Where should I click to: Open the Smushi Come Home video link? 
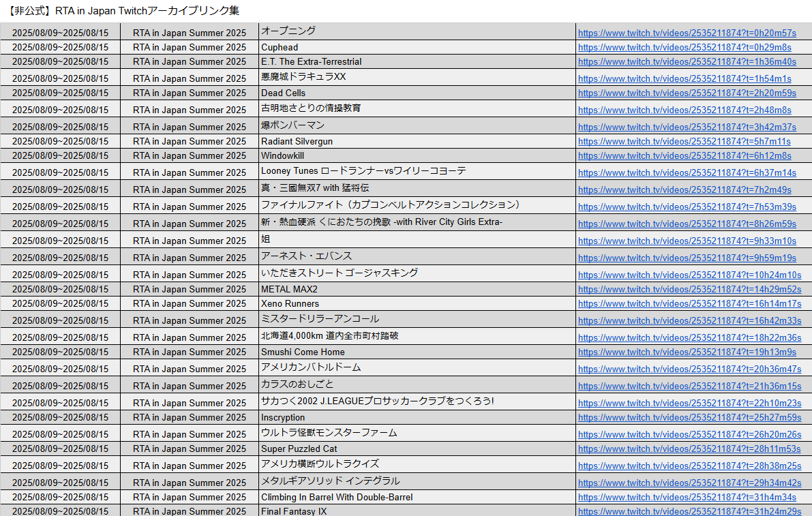pyautogui.click(x=687, y=352)
